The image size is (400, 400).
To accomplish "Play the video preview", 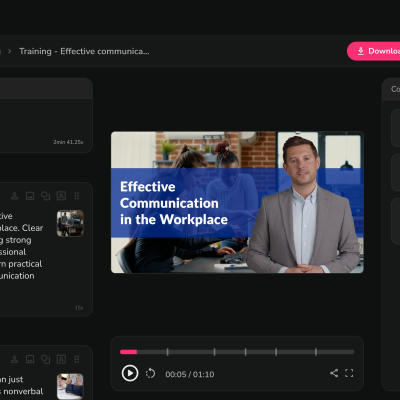I will coord(130,373).
